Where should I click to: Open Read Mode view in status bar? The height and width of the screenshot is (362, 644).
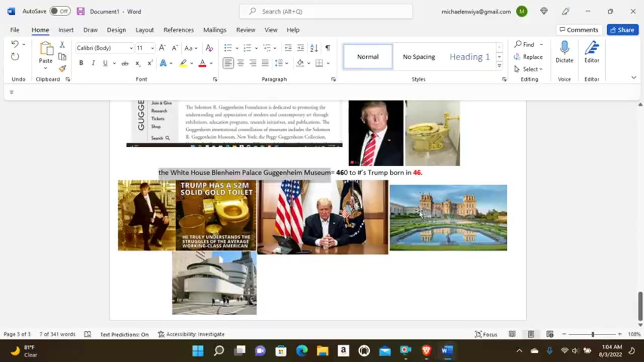coord(512,334)
